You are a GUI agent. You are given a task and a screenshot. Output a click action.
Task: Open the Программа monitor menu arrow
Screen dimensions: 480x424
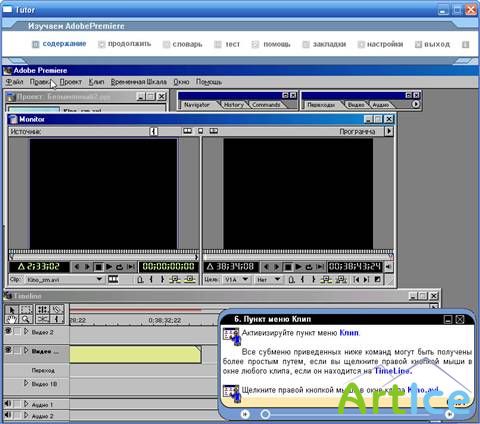(x=389, y=131)
